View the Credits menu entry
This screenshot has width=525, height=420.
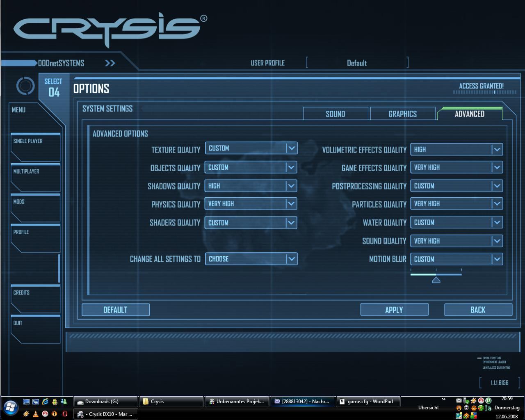pyautogui.click(x=35, y=299)
